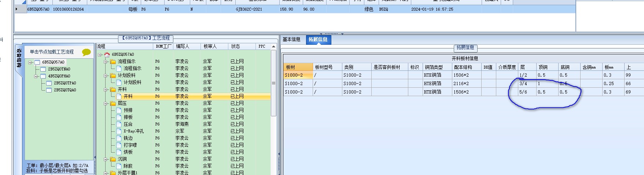Collapse the 6B5ZQ057A0 node in structure tree
The image size is (644, 175).
click(31, 62)
